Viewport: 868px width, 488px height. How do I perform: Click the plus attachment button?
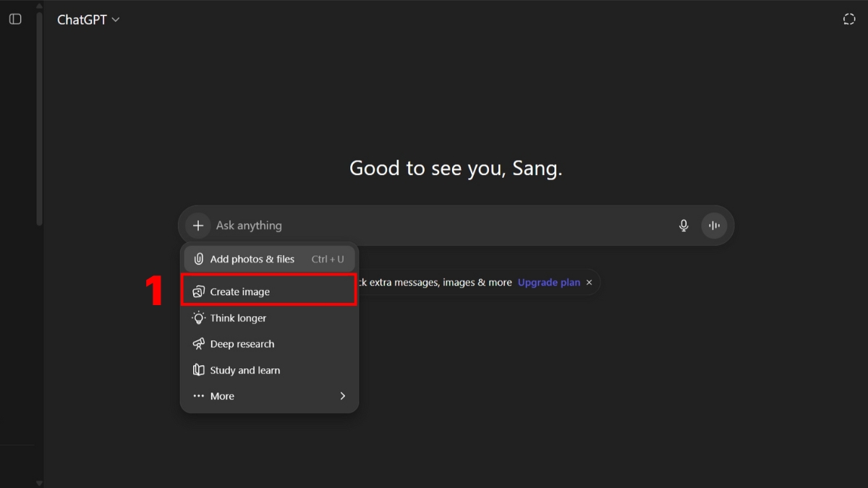[x=198, y=226]
